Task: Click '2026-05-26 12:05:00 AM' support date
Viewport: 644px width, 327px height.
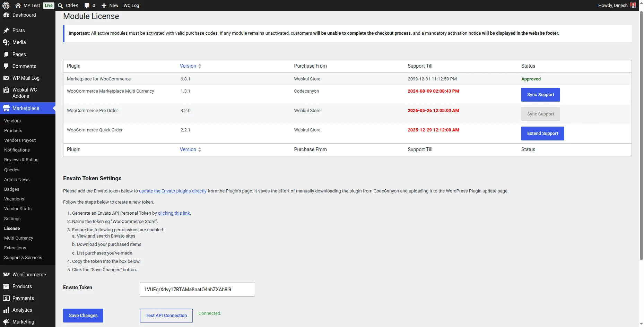Action: (433, 111)
